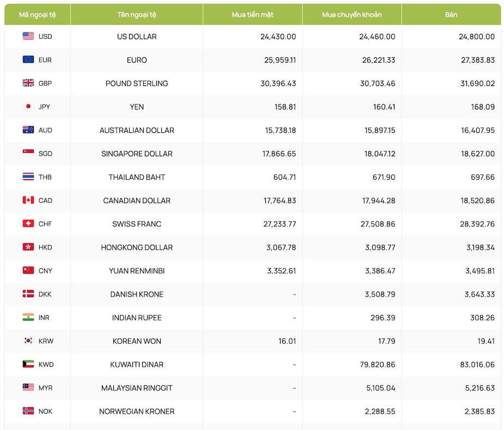Click the European Union flag icon
The width and height of the screenshot is (504, 430).
pyautogui.click(x=28, y=60)
